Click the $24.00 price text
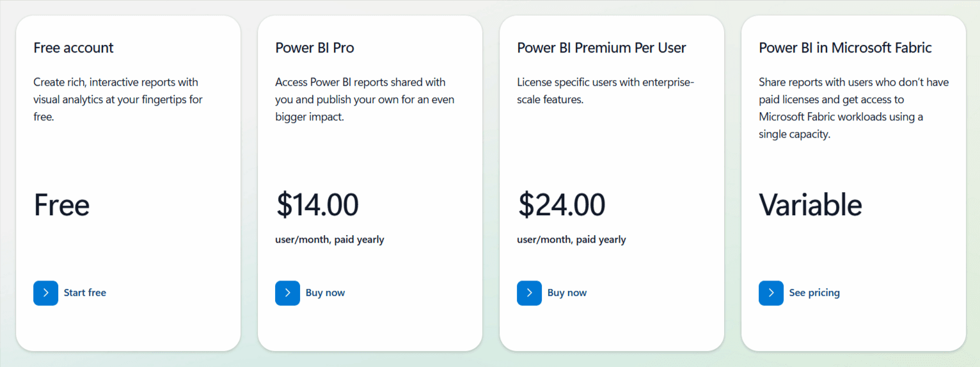Image resolution: width=980 pixels, height=367 pixels. (x=561, y=205)
